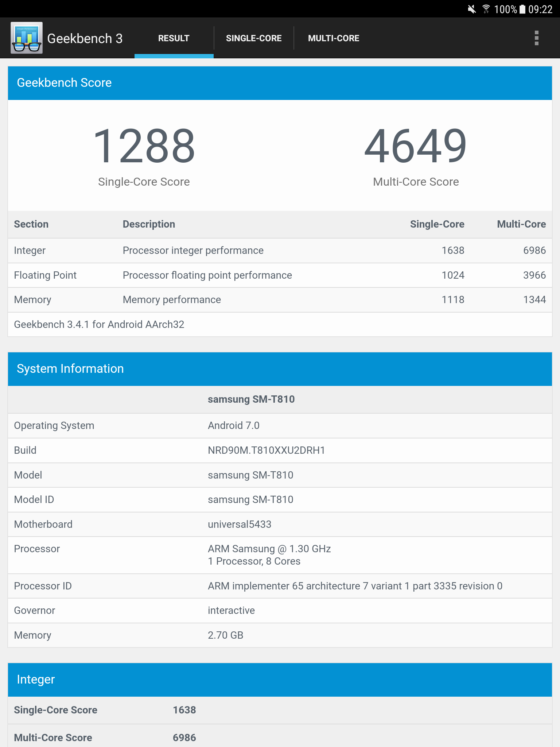Tap the 'interactive' governor value
This screenshot has height=747, width=560.
231,611
